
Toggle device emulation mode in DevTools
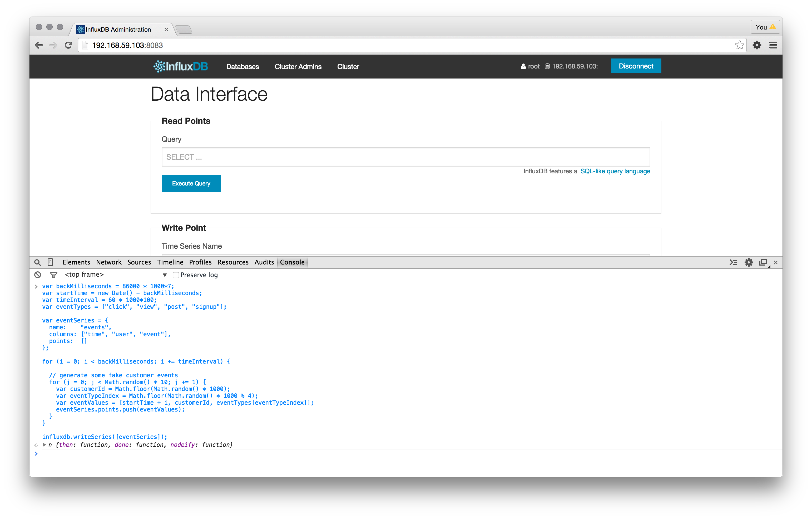[x=50, y=262]
